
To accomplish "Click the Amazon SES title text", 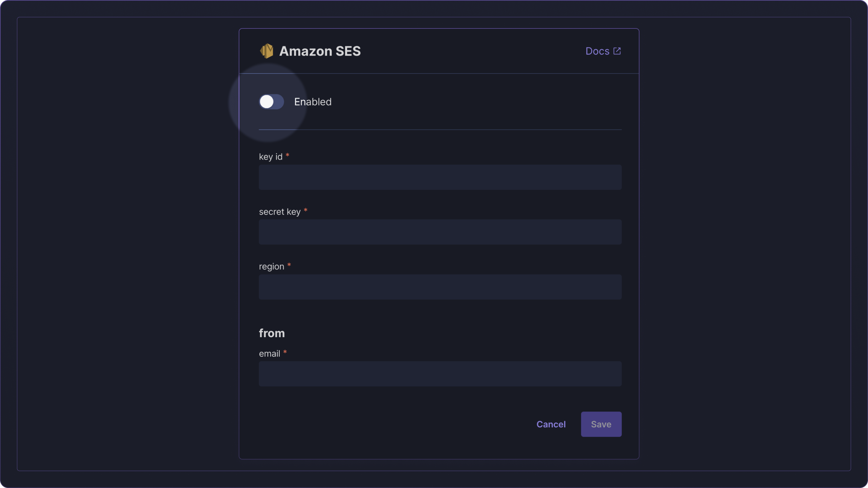I will 320,51.
